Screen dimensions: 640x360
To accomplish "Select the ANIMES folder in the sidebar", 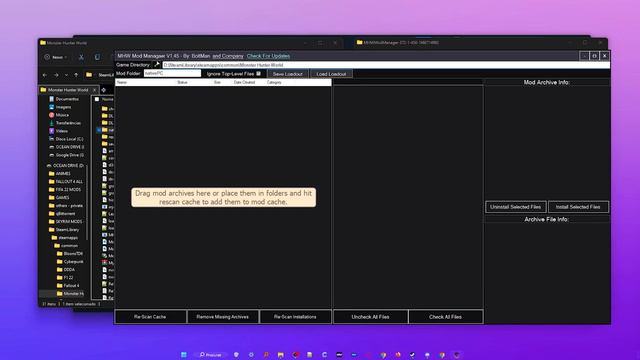I will pos(59,173).
